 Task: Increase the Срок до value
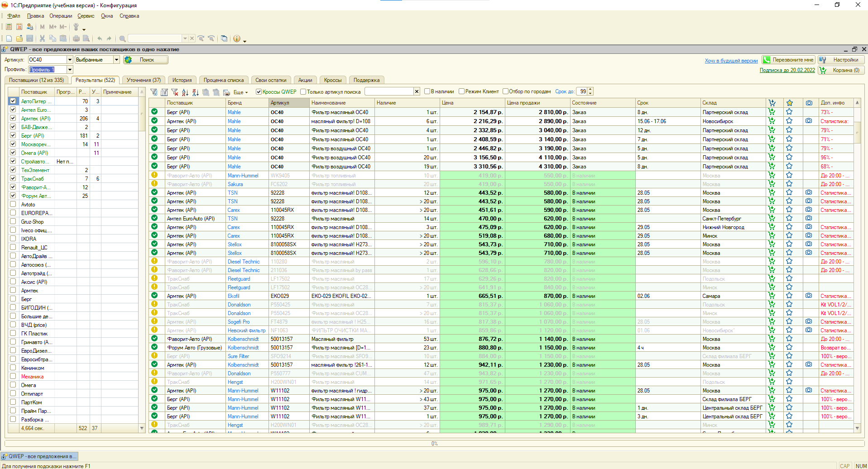point(590,90)
